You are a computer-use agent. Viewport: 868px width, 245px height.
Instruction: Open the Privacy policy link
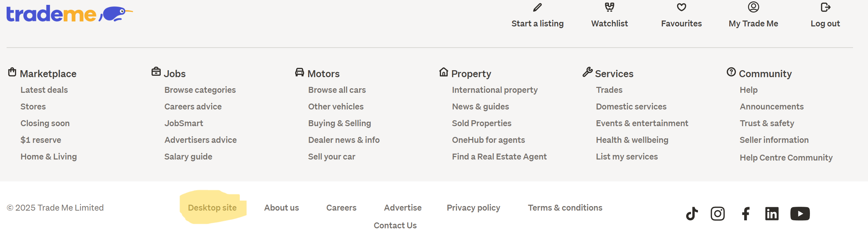click(x=473, y=208)
